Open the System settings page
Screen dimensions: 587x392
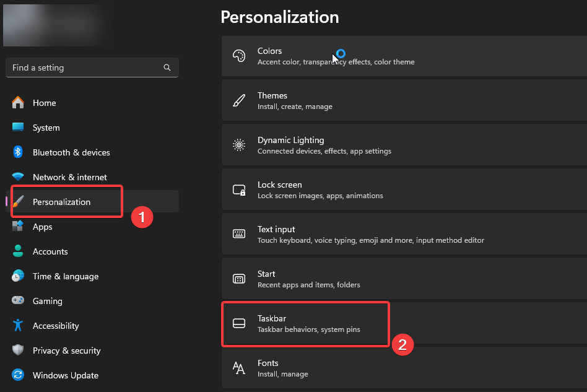click(x=46, y=128)
